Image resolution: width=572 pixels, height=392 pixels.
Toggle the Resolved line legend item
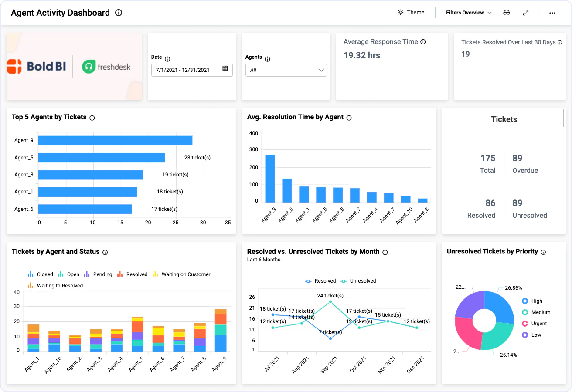coord(320,281)
